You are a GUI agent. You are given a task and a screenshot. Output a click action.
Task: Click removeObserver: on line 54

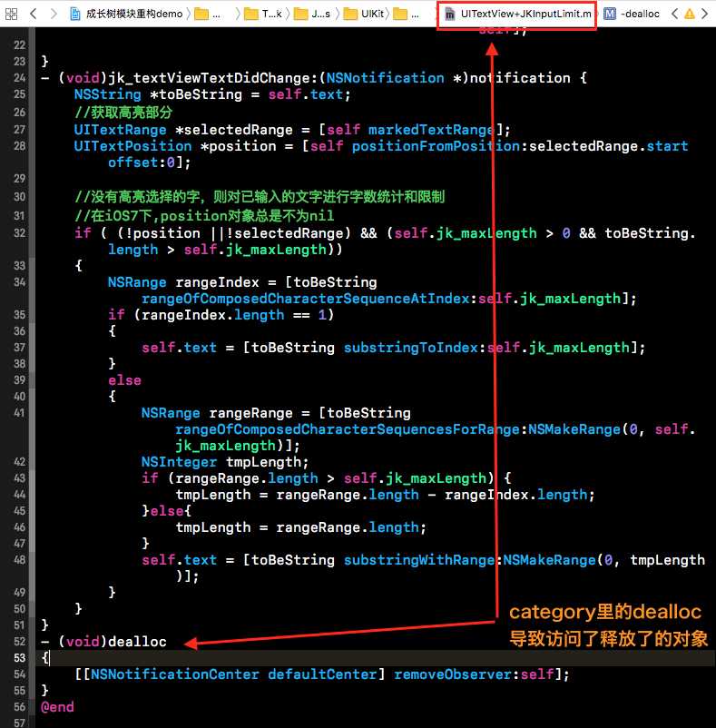[x=457, y=674]
